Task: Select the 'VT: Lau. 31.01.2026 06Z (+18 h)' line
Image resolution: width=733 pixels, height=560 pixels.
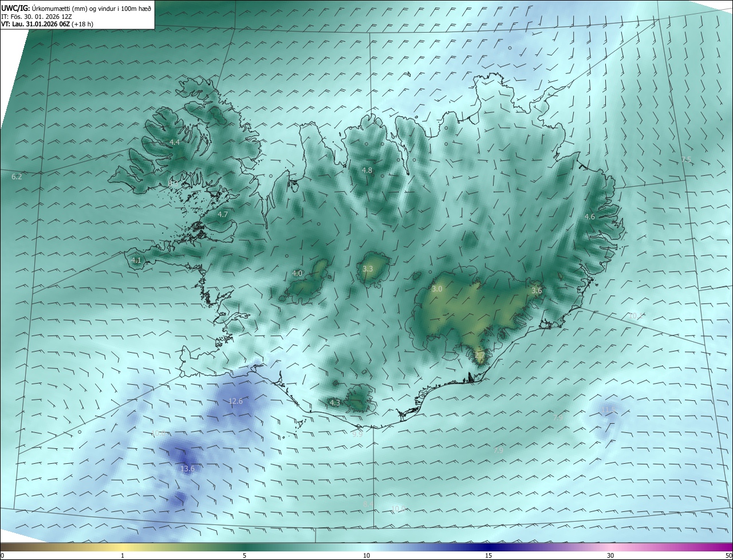Action: pyautogui.click(x=48, y=24)
